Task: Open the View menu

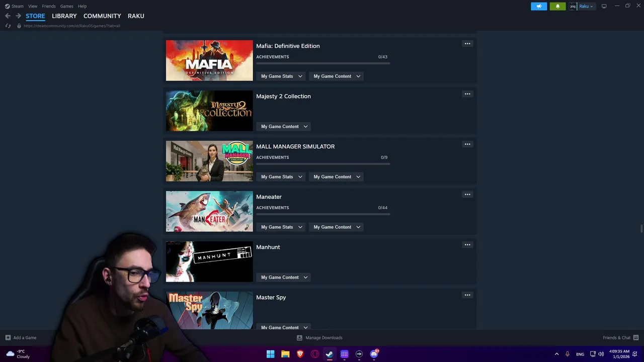Action: [33, 6]
